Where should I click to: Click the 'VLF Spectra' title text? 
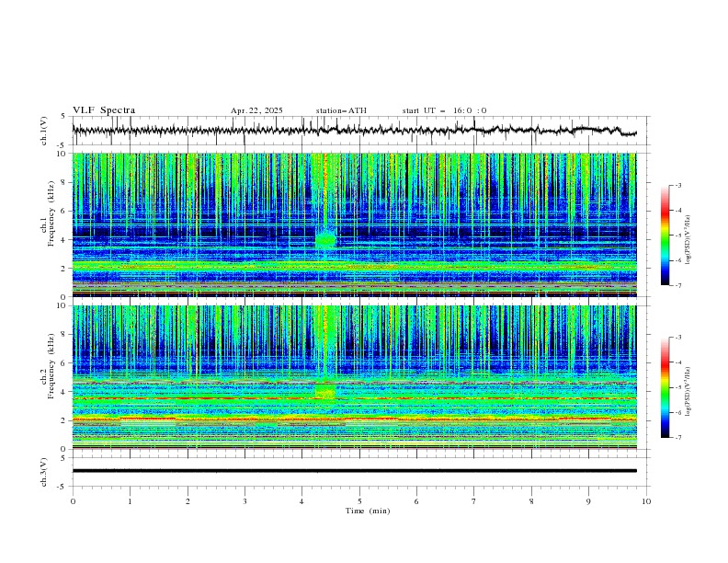[104, 110]
